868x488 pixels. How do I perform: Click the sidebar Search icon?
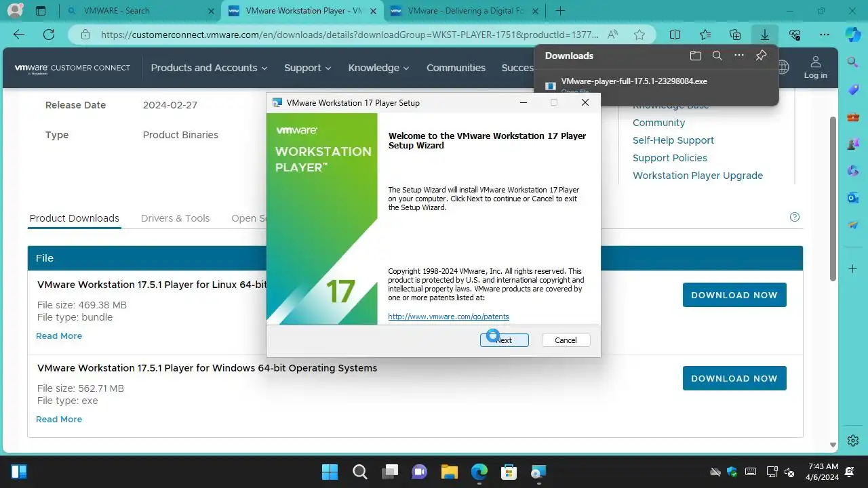pyautogui.click(x=853, y=62)
